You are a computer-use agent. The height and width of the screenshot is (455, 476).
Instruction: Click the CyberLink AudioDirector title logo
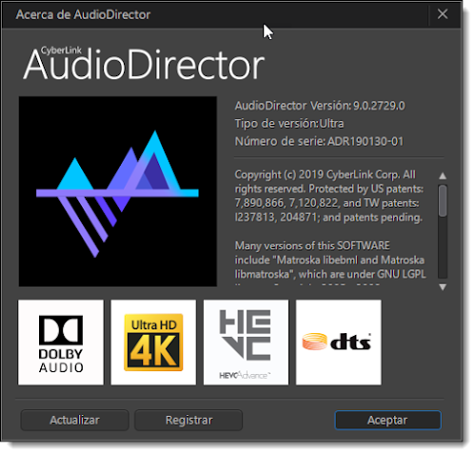tap(144, 63)
